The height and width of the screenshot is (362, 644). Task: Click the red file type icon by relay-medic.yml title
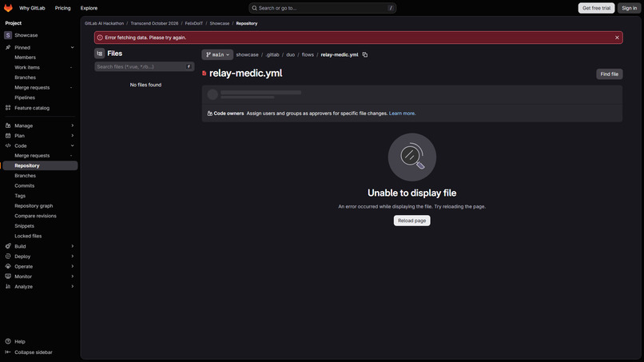[x=204, y=74]
